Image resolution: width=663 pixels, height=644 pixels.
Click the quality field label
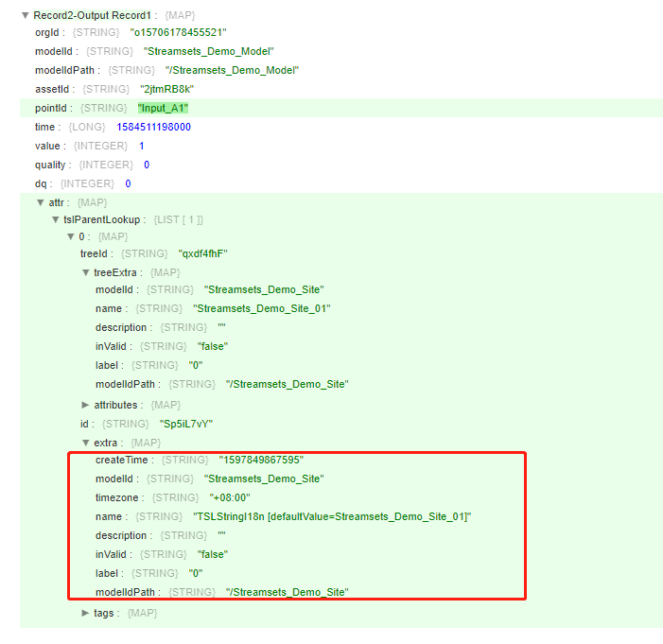(48, 165)
